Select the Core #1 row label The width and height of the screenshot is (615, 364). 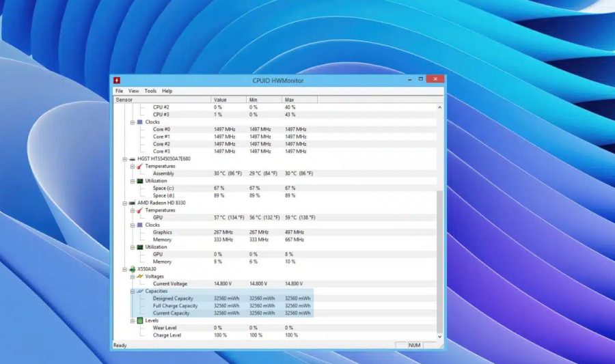(x=161, y=137)
